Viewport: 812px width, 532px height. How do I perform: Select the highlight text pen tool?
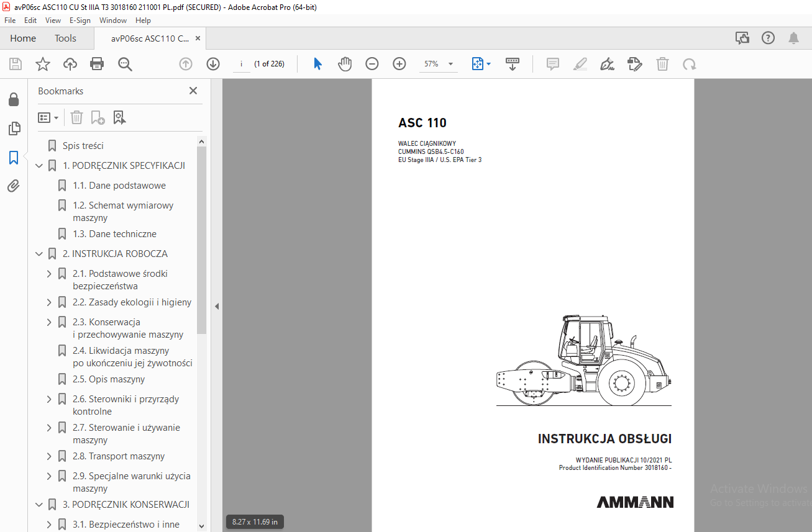(580, 64)
